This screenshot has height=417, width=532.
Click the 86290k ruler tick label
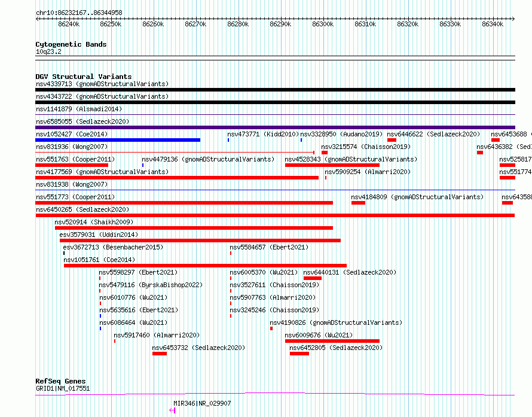(x=280, y=24)
